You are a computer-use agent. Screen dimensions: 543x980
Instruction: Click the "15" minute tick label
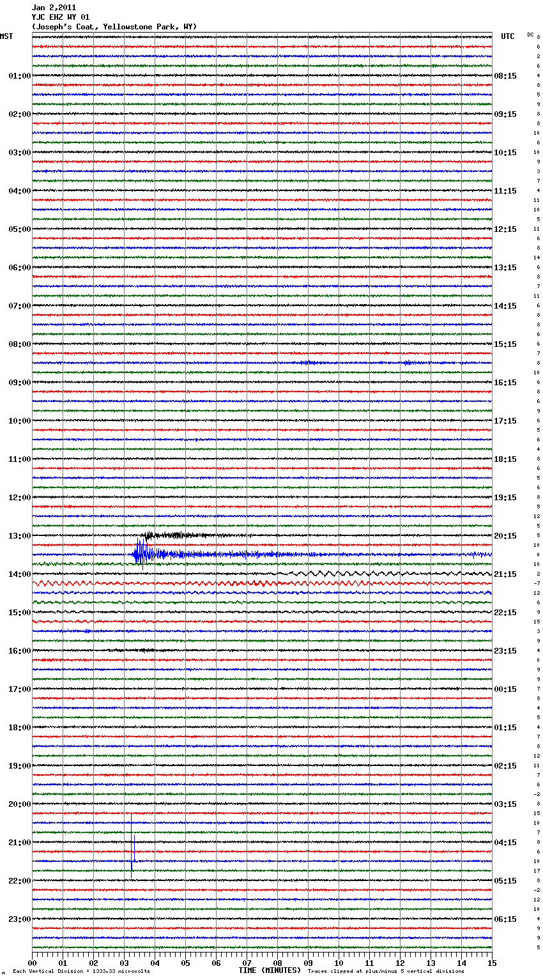491,963
